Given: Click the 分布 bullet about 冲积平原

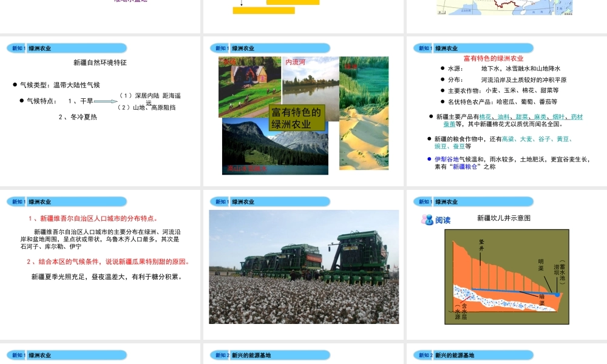Looking at the screenshot, I should tap(504, 80).
